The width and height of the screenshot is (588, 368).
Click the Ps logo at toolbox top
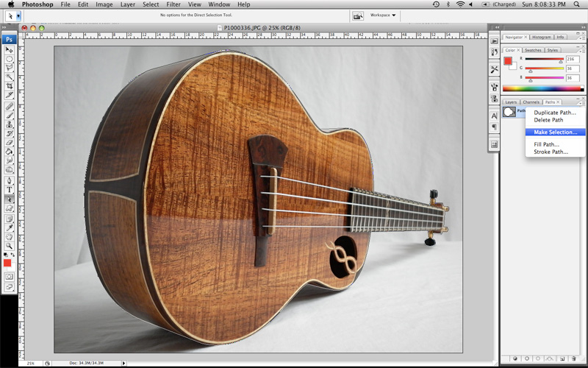pos(9,40)
